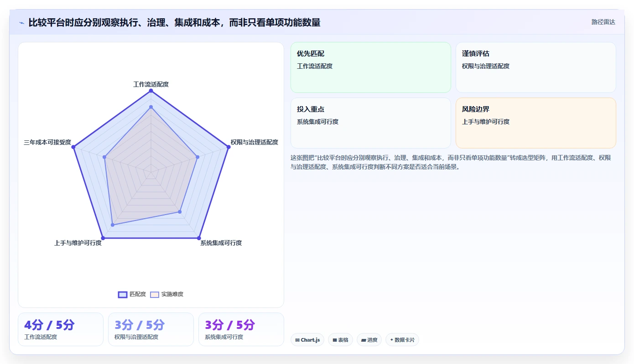This screenshot has width=634, height=364.
Task: Click the 匹配度 legend color box
Action: [123, 295]
